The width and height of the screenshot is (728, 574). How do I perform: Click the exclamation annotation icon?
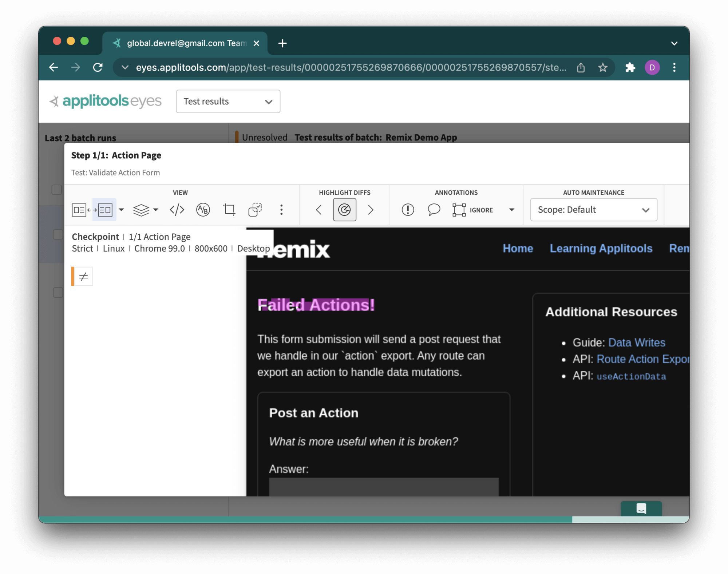(x=407, y=210)
